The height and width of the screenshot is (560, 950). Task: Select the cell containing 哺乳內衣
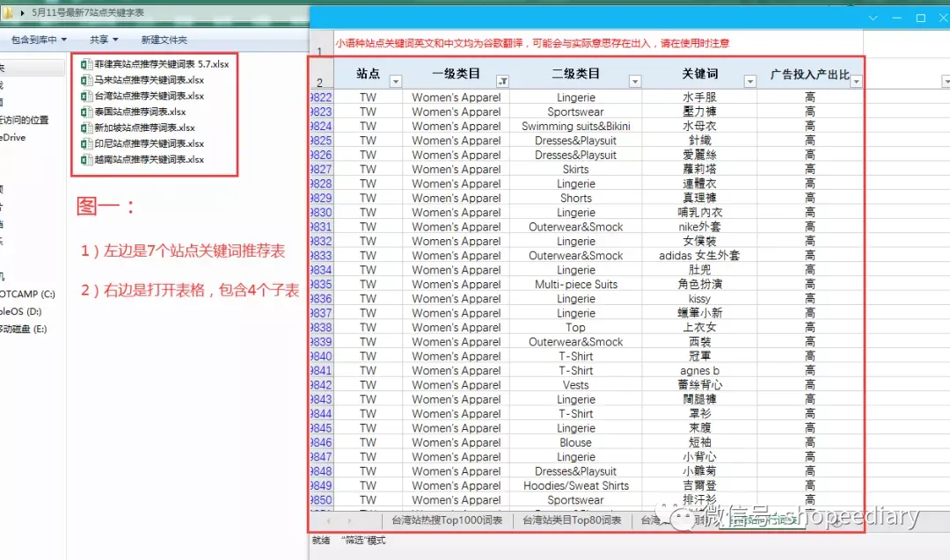[x=699, y=213]
